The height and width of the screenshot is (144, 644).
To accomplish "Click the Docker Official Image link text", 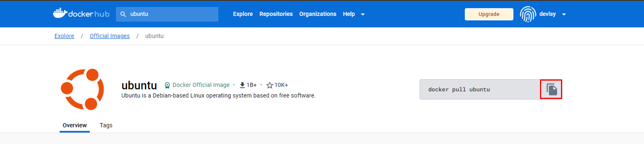I will [x=201, y=85].
